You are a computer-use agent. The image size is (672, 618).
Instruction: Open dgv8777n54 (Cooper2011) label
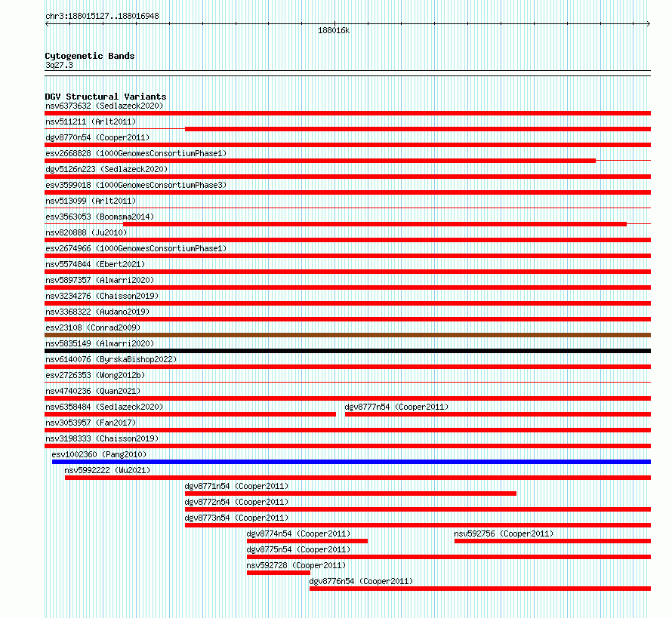tap(396, 407)
